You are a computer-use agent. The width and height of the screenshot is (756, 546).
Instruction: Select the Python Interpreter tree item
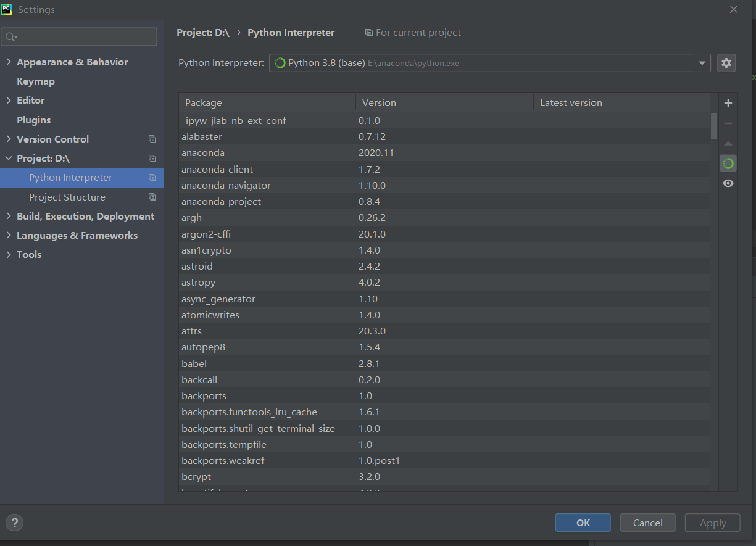pyautogui.click(x=81, y=178)
